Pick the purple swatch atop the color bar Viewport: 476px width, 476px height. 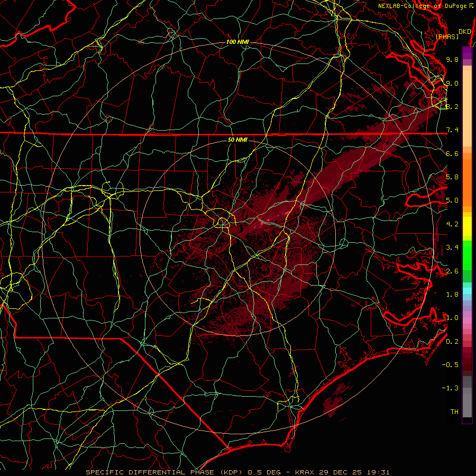click(467, 53)
